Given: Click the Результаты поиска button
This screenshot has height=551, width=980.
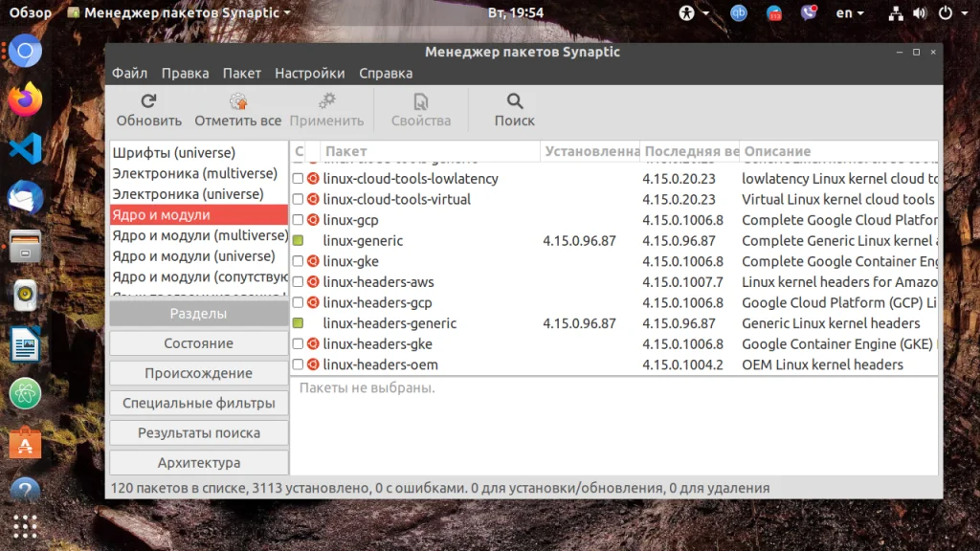Looking at the screenshot, I should coord(199,433).
